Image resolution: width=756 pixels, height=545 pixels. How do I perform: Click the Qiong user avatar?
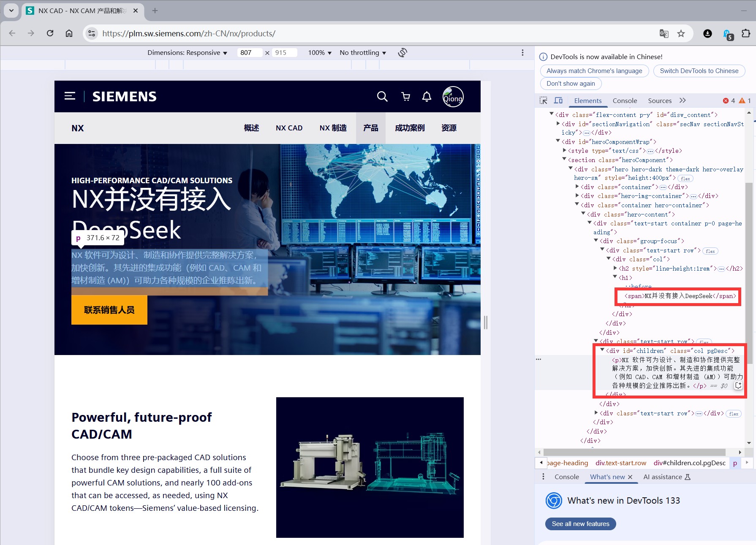453,97
